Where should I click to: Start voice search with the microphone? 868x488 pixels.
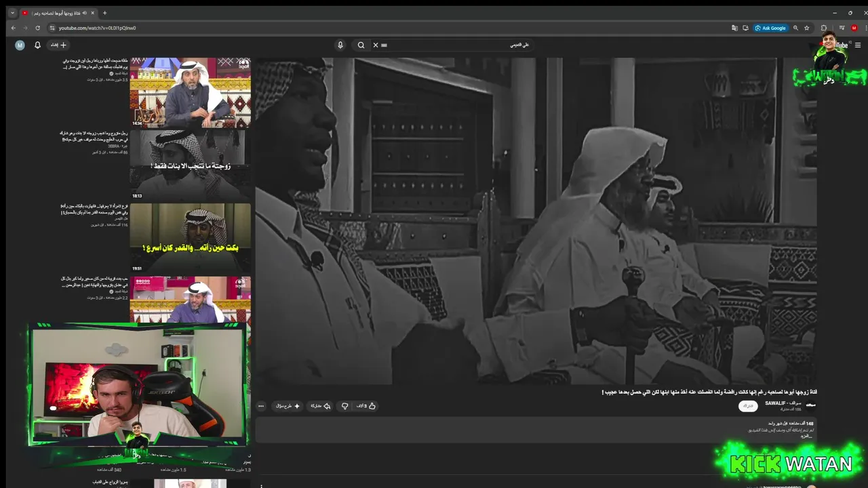(340, 45)
